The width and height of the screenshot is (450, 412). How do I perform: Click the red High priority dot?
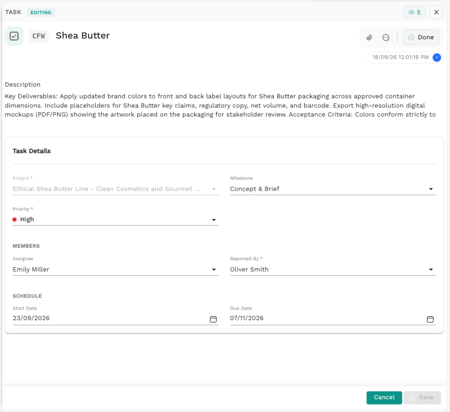pos(15,219)
